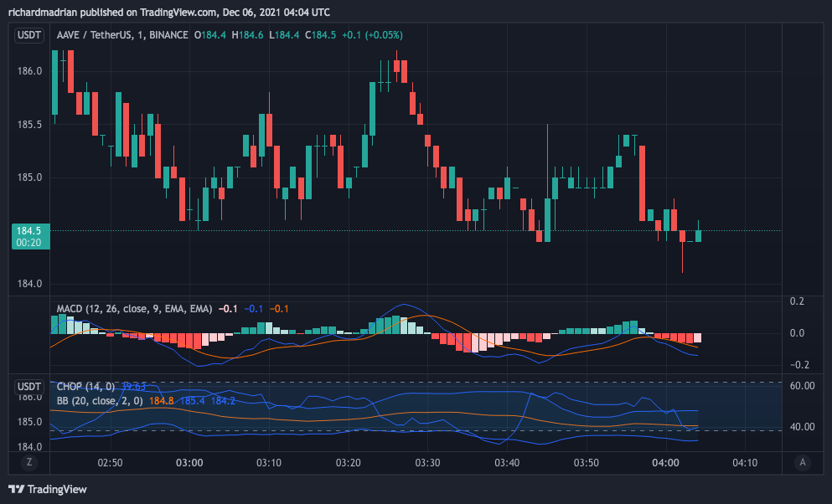Click the 185.5 price axis label

coord(29,125)
